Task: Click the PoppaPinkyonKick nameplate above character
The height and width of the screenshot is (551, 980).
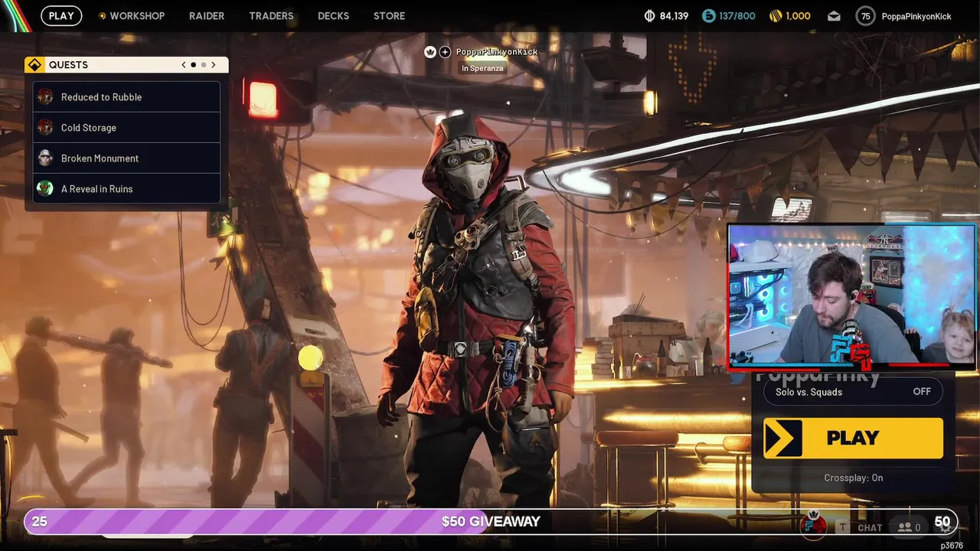Action: (497, 52)
